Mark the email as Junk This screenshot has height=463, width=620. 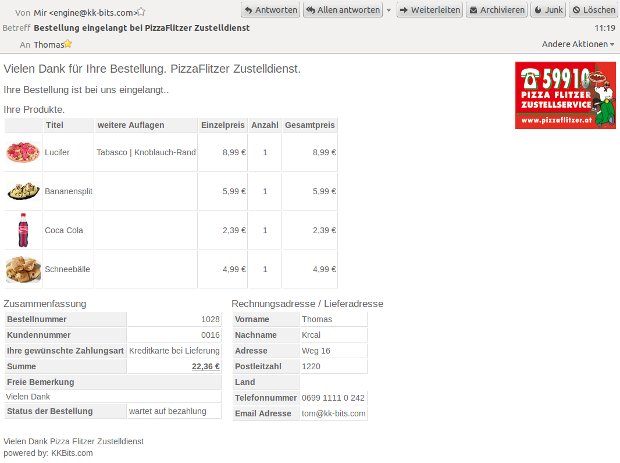click(548, 10)
